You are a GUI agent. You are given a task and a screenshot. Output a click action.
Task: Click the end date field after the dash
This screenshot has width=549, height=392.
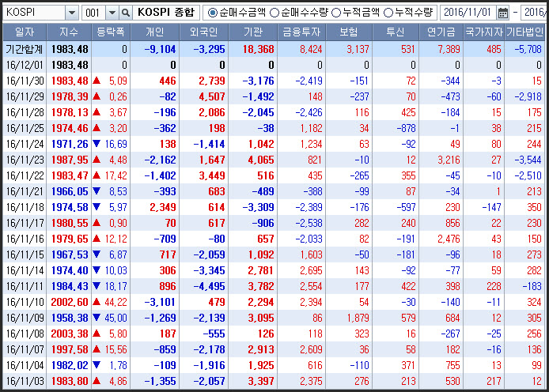click(x=535, y=13)
